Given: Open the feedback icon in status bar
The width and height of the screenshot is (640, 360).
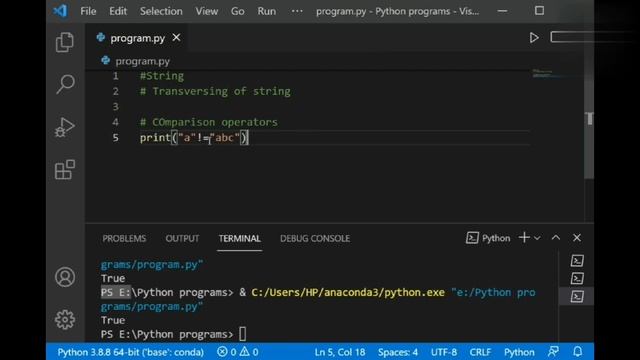Looking at the screenshot, I should 553,351.
